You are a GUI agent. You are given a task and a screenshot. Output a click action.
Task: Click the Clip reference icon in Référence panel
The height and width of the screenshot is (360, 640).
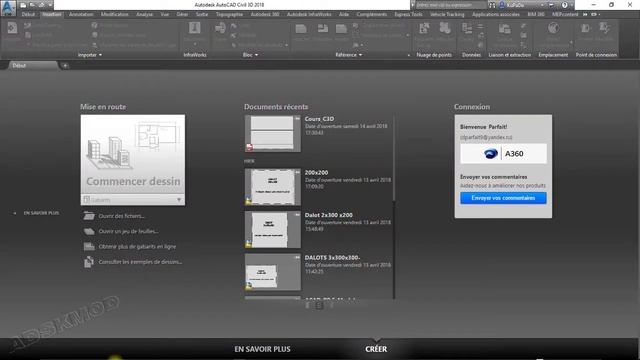(323, 28)
